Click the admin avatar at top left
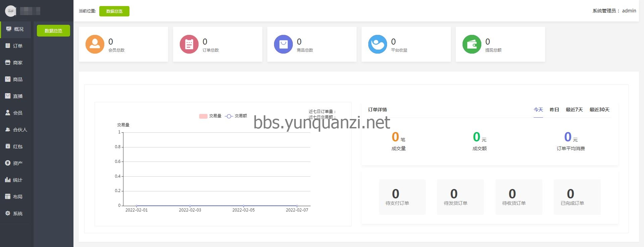Screen dimensions: 644x247 (x=11, y=11)
